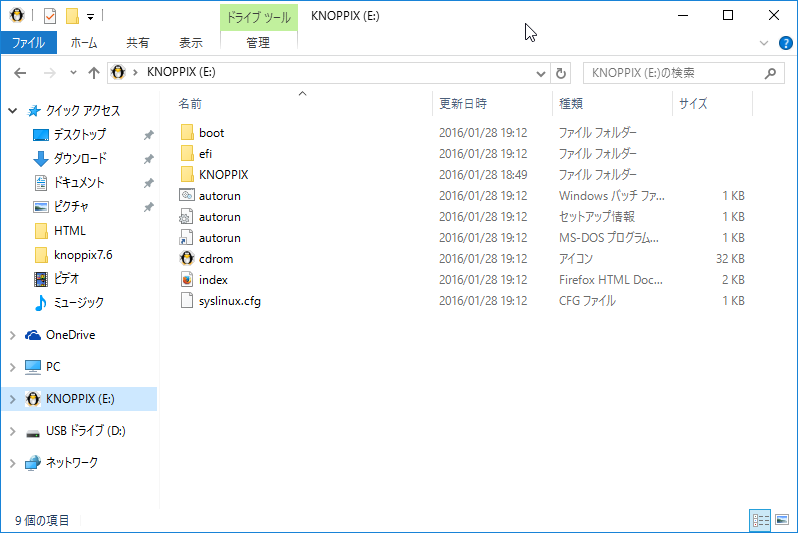Click KNOPPIX (E:) in the address bar
This screenshot has width=798, height=533.
[181, 72]
